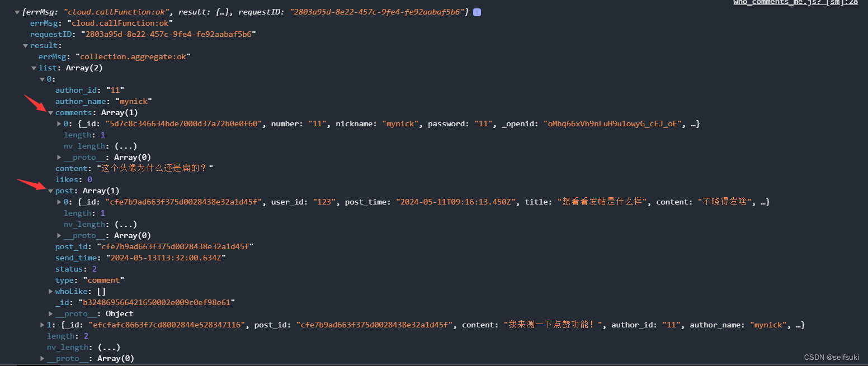Click the info badge icon after requestID
The image size is (868, 366).
tap(477, 12)
